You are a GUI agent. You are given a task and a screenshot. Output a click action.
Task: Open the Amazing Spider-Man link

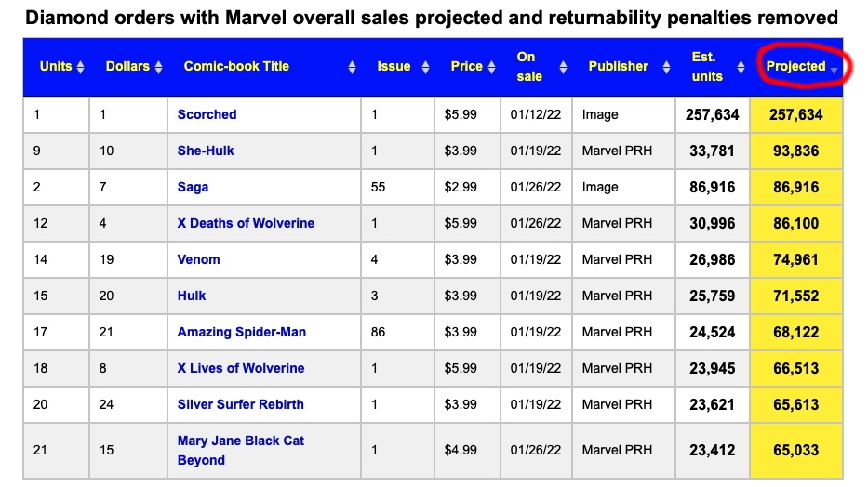point(242,332)
